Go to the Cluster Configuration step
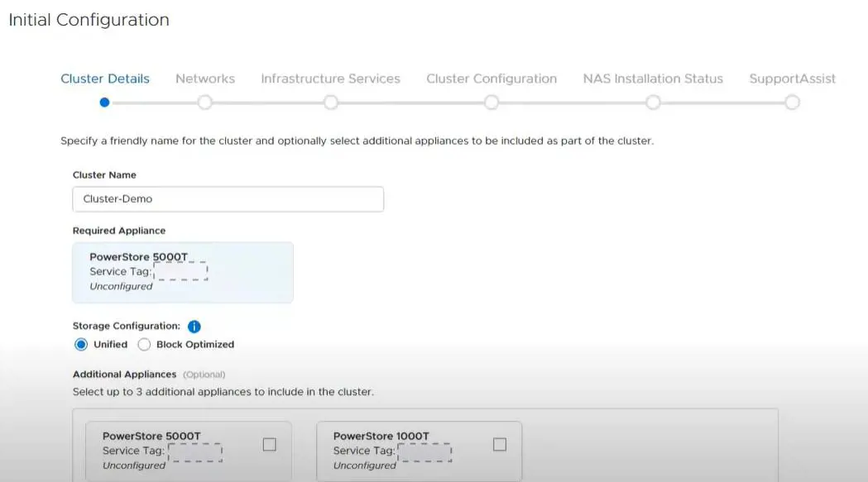Viewport: 868px width, 482px height. coord(492,79)
